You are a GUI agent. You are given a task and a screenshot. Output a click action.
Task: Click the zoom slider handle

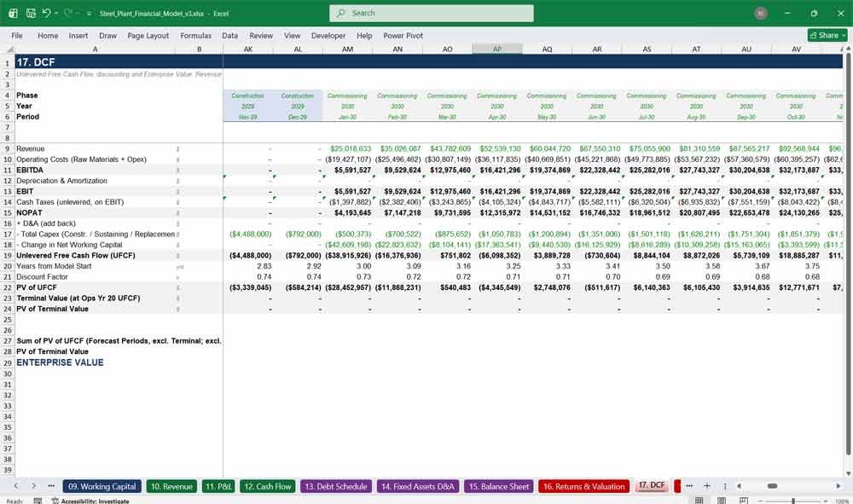pos(793,501)
